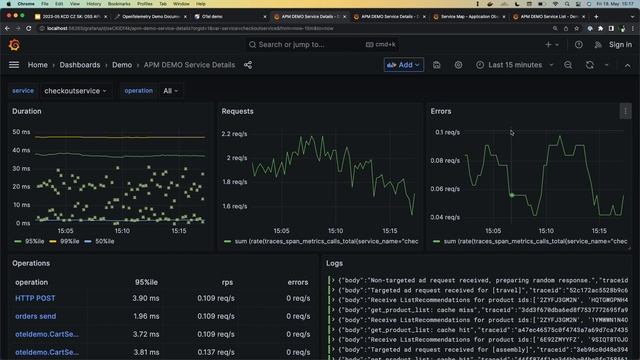Share the dashboard via share icon
This screenshot has height=360, width=640.
[x=248, y=65]
